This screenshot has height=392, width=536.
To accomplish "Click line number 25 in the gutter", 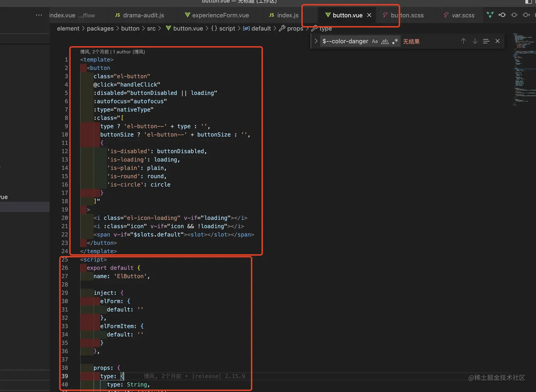I will tap(65, 260).
